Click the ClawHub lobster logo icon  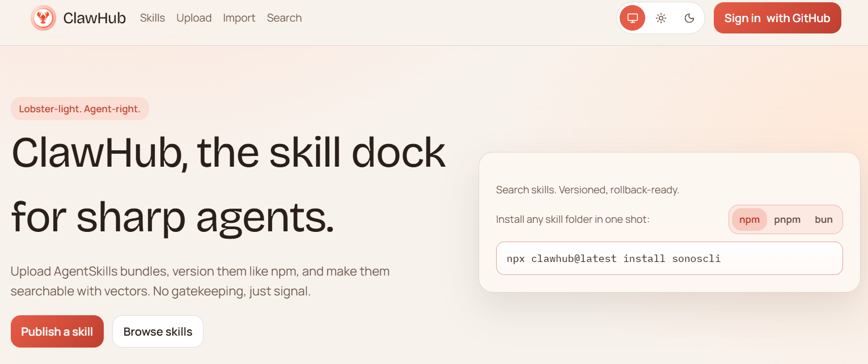pyautogui.click(x=43, y=18)
